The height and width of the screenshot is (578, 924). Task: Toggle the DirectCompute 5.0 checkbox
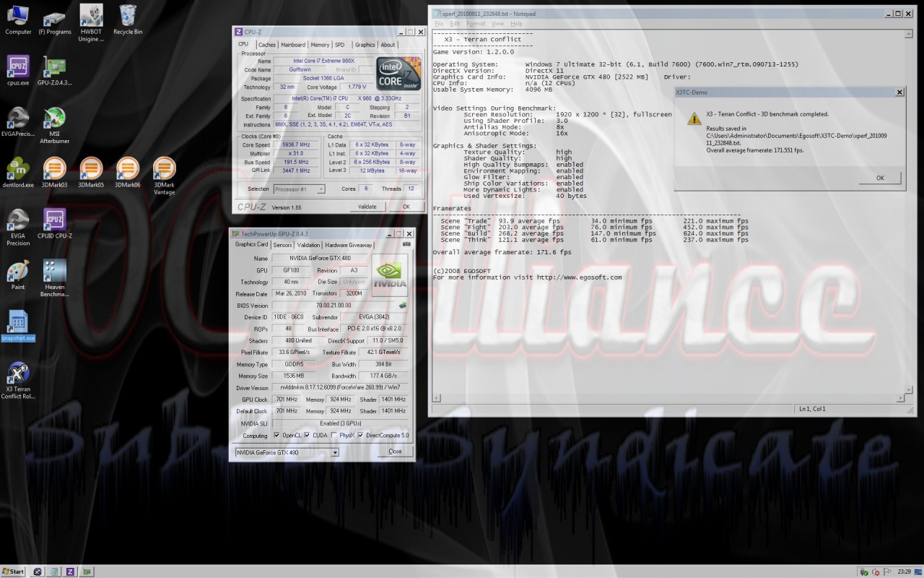click(x=361, y=436)
